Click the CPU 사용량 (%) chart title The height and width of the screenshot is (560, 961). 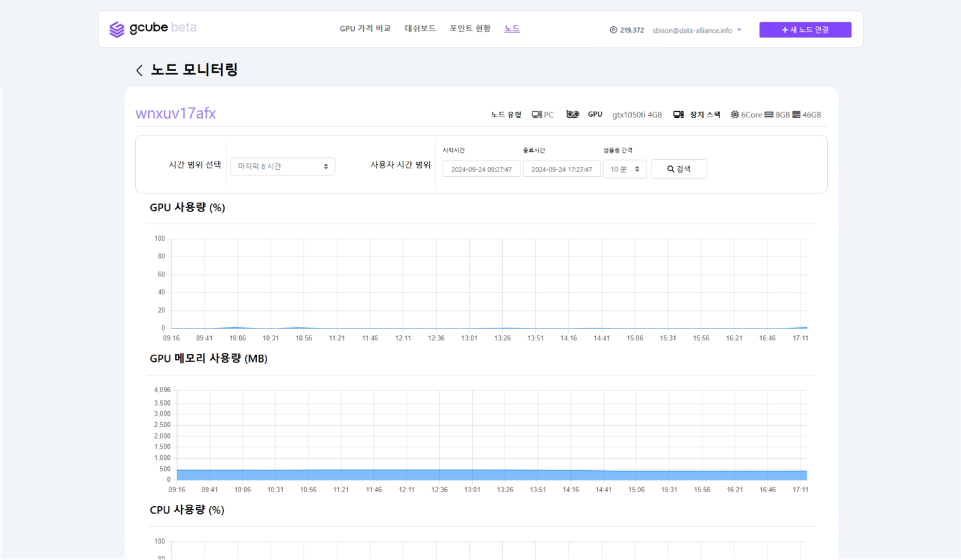[187, 510]
